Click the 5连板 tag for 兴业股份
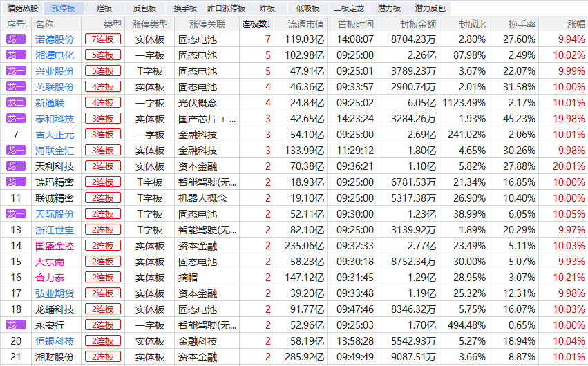 (103, 71)
